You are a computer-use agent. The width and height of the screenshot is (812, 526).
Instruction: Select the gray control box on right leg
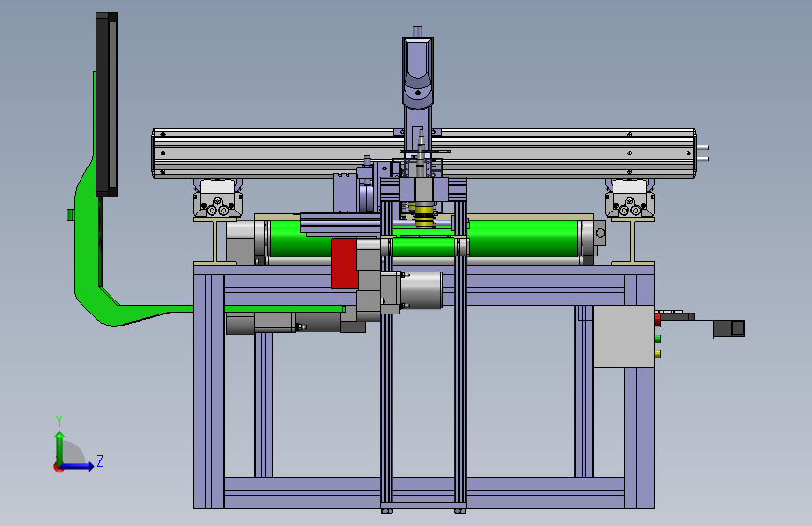624,337
